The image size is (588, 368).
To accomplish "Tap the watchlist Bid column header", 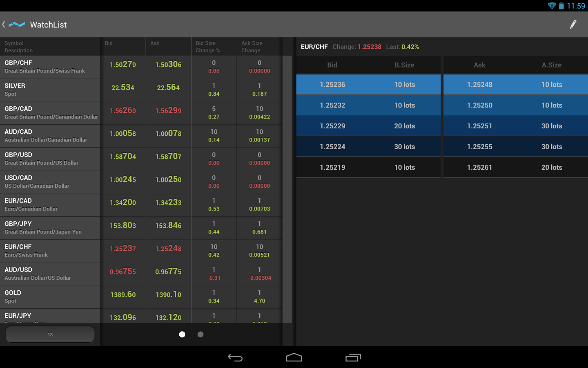I will pos(123,47).
